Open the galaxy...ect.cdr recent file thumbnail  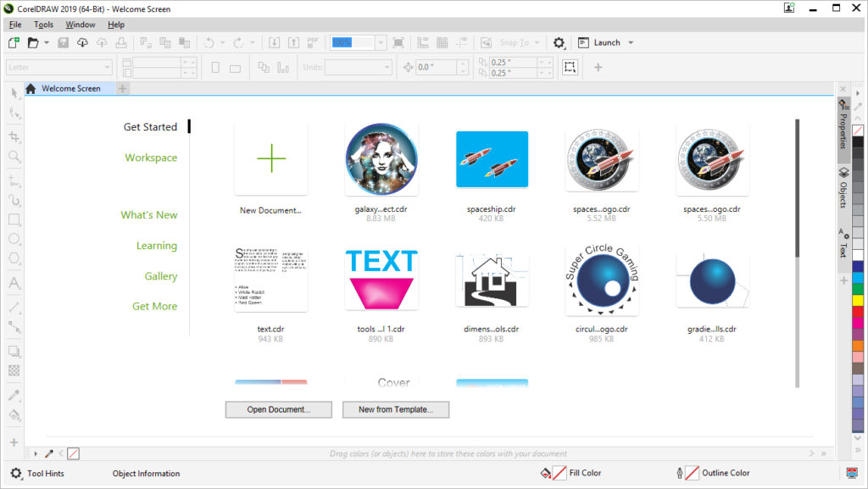381,158
